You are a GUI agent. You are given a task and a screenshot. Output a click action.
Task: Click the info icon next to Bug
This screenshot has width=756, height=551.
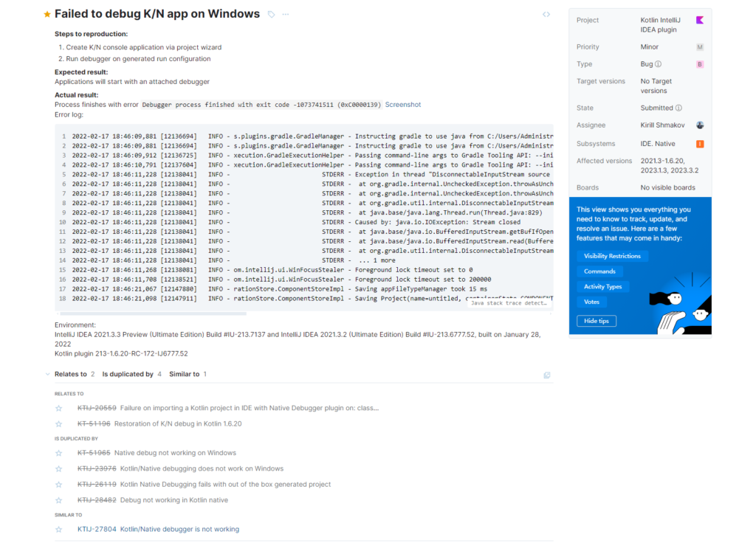[658, 64]
